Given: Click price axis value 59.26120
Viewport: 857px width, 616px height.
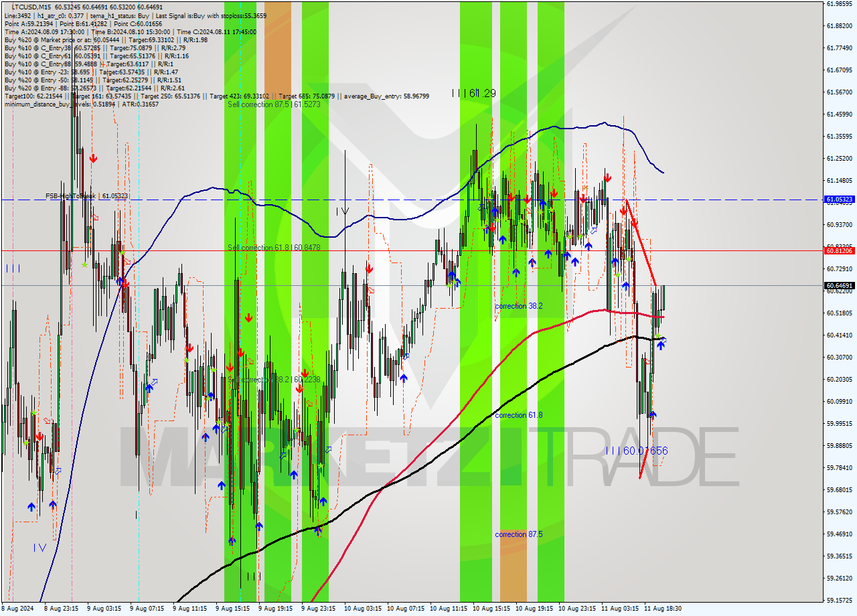Looking at the screenshot, I should (x=840, y=578).
